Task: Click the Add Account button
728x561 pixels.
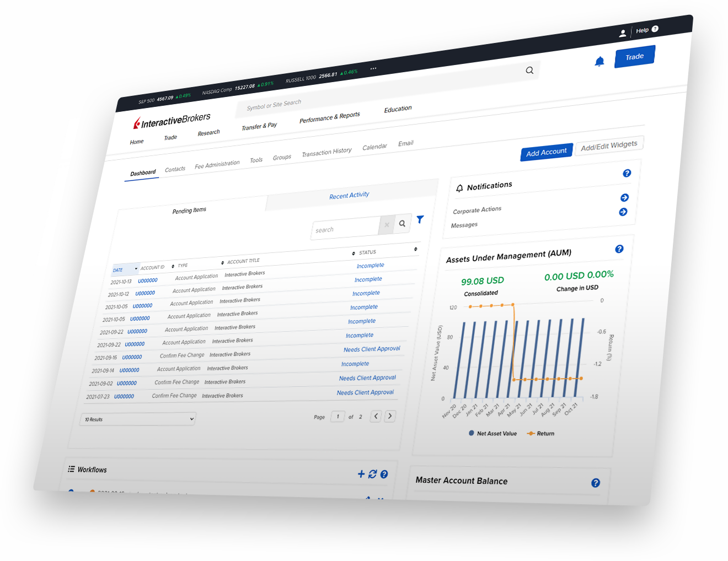Action: (x=546, y=152)
